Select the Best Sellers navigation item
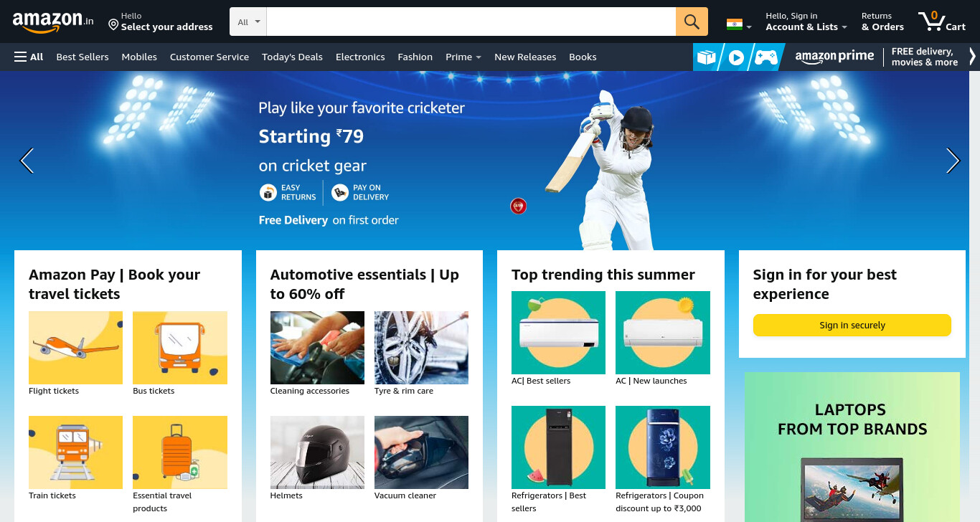The width and height of the screenshot is (980, 522). [83, 57]
